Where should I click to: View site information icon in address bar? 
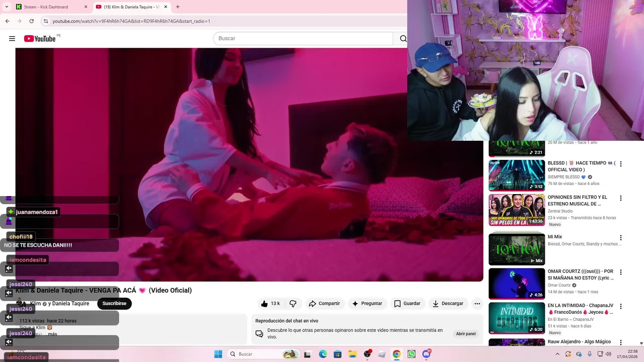pos(46,21)
